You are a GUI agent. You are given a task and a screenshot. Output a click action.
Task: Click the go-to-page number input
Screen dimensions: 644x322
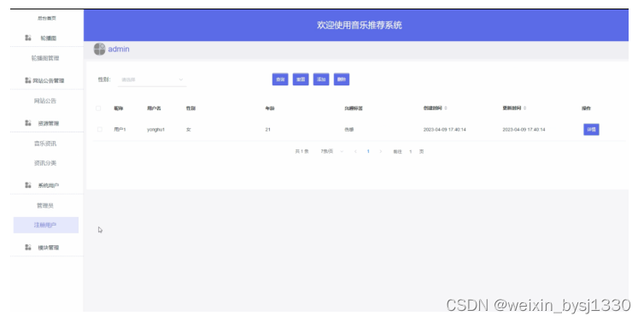pyautogui.click(x=410, y=151)
